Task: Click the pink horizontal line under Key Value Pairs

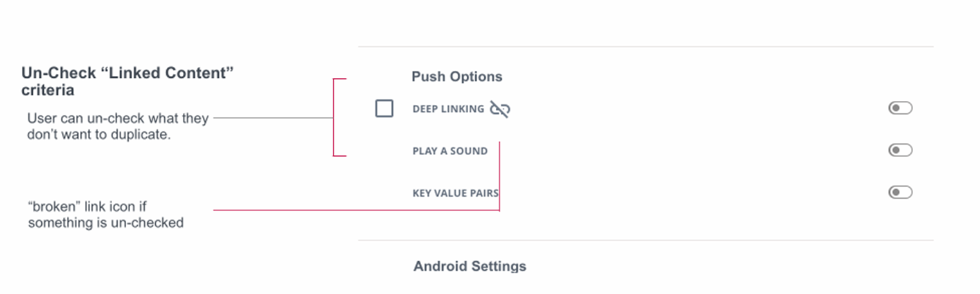Action: 354,210
